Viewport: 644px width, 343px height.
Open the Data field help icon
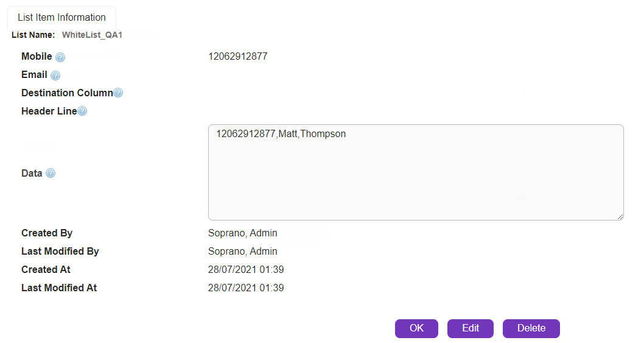pos(51,174)
